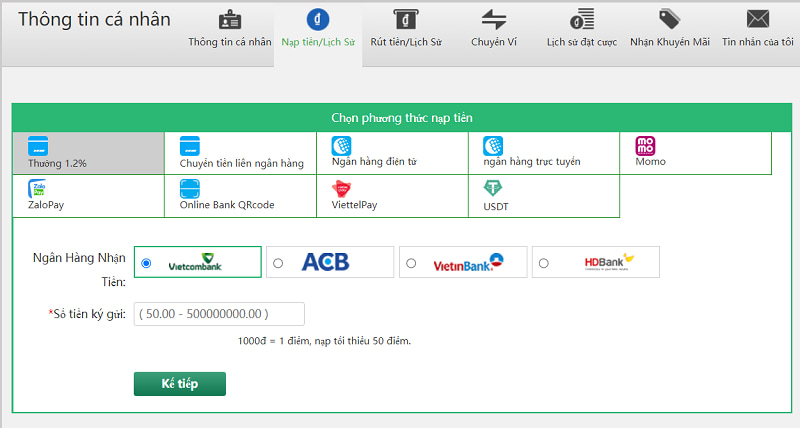
Task: Open the Tin nhắn của tôi envelope icon
Action: (758, 20)
